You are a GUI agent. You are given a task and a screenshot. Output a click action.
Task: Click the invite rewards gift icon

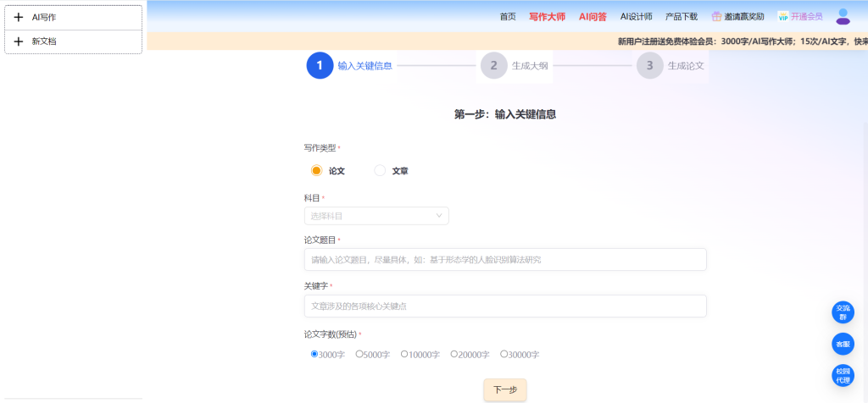716,16
